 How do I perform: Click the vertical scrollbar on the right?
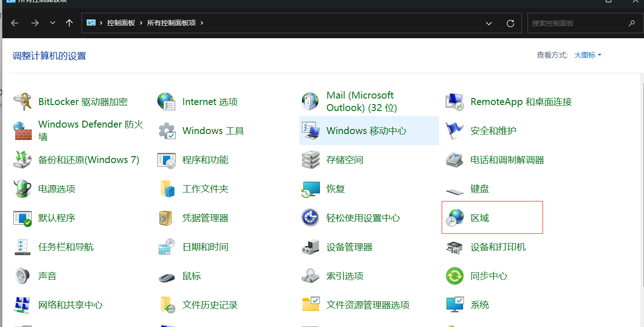tap(642, 184)
